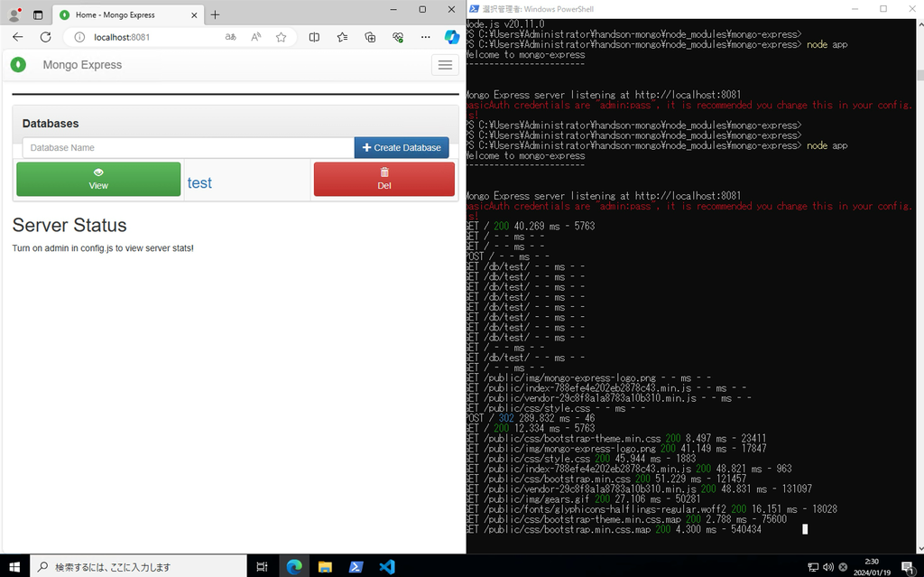View the test database

(x=98, y=179)
